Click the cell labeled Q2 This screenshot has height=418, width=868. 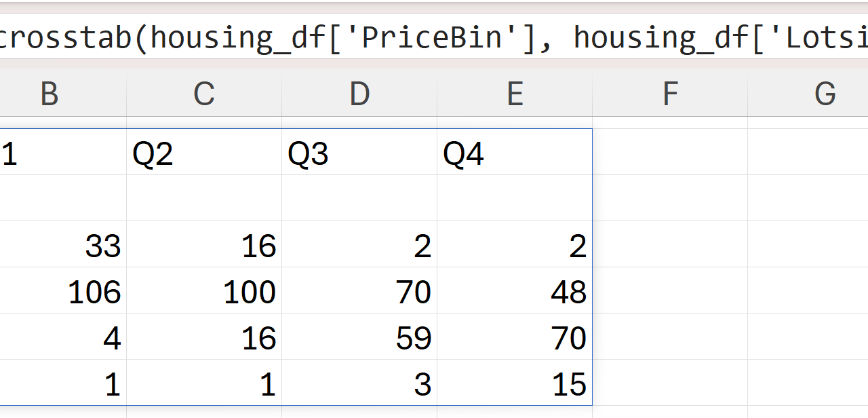[204, 154]
